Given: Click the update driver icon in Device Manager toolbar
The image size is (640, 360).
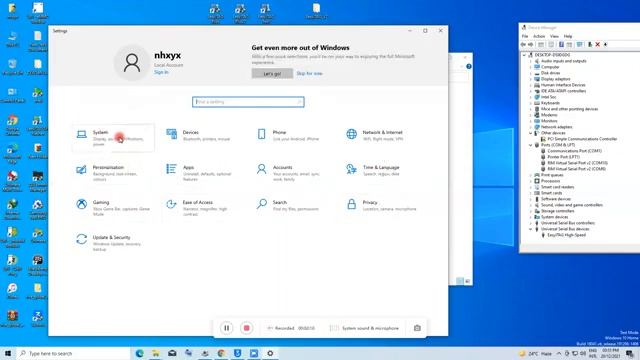Looking at the screenshot, I should [x=590, y=44].
